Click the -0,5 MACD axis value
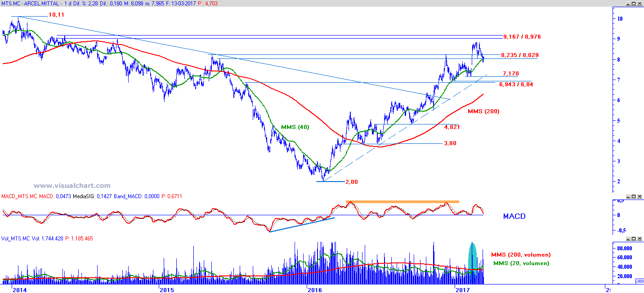The width and height of the screenshot is (644, 293). coord(621,231)
